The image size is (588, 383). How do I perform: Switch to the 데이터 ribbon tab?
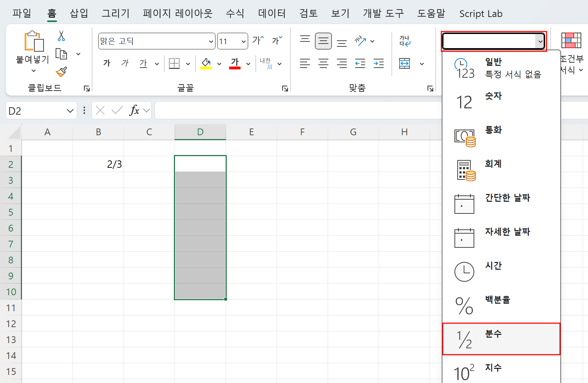(x=272, y=13)
